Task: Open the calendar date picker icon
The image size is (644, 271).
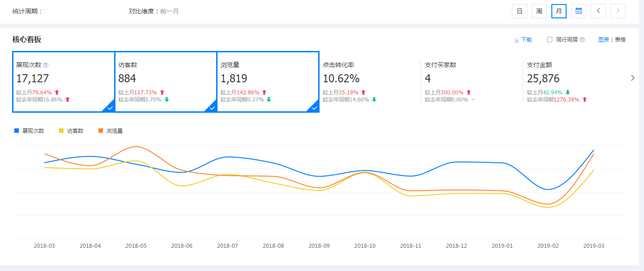Action: (578, 11)
